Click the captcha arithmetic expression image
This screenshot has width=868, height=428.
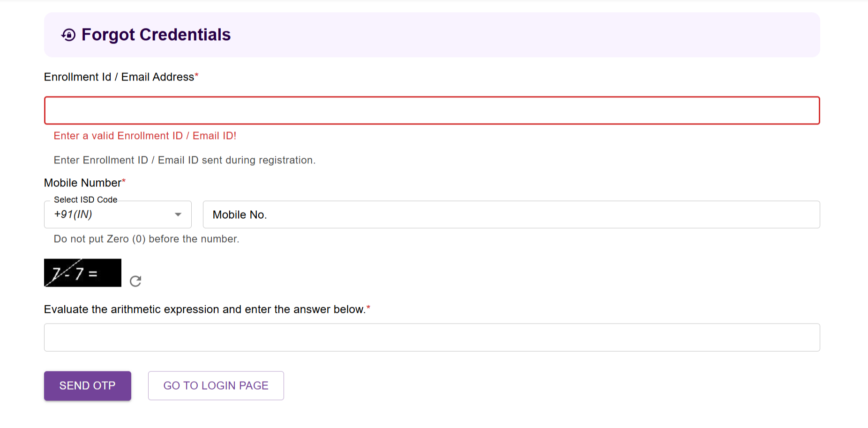click(x=82, y=273)
